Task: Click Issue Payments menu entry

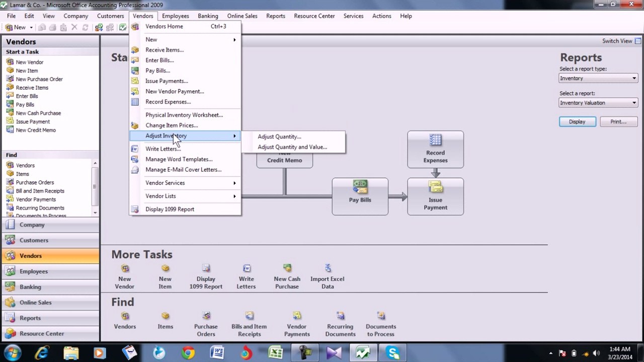Action: 185,81
